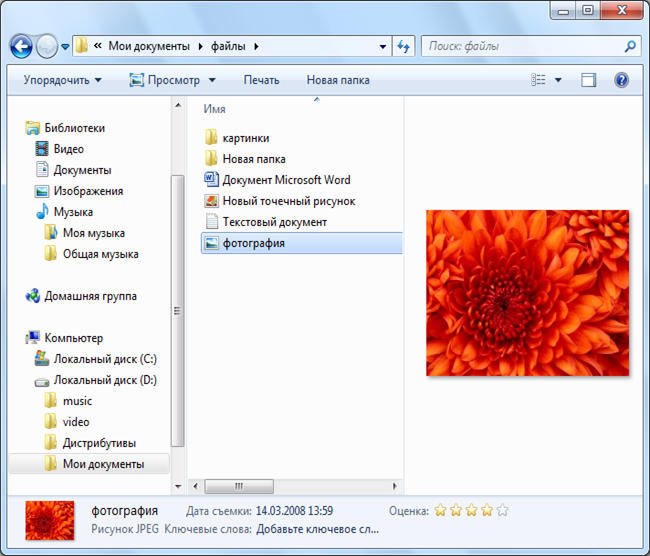Viewport: 650px width, 556px height.
Task: Open the 'картинки' folder icon
Action: (x=211, y=137)
